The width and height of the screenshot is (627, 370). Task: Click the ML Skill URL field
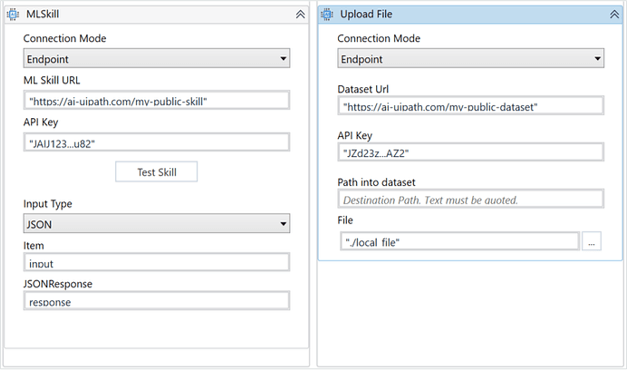tap(156, 100)
